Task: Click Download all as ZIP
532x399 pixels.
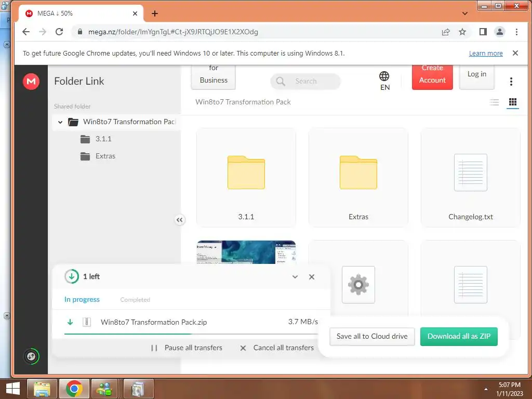Action: 459,336
